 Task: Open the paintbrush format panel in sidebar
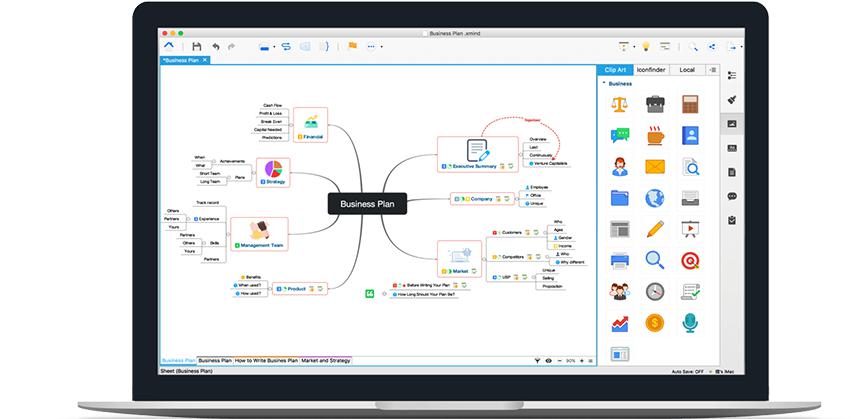click(732, 99)
